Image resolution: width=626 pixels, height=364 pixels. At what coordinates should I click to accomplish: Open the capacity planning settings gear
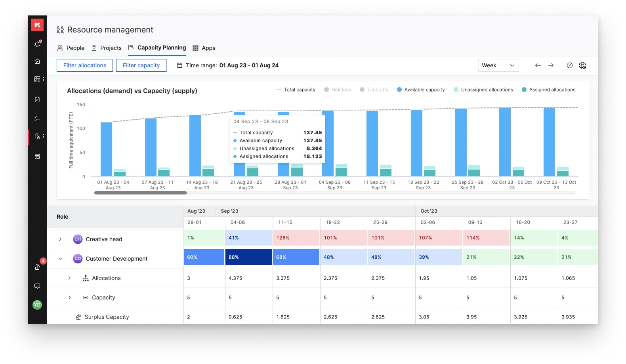pos(582,65)
